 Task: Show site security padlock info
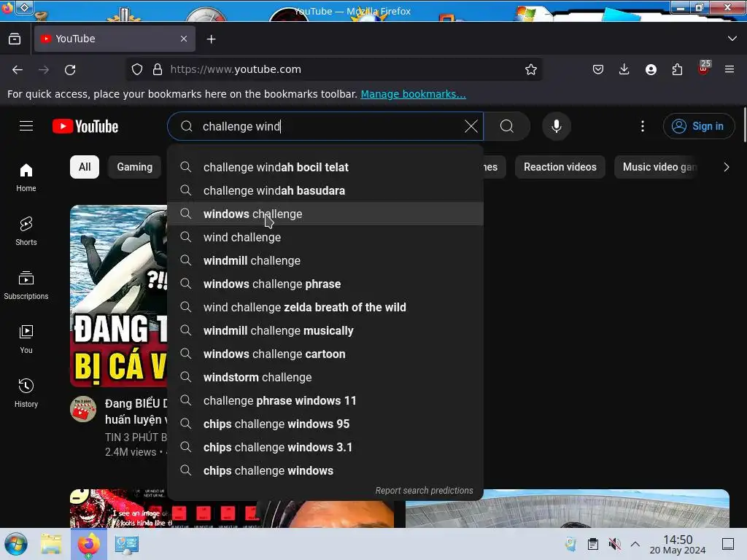[158, 69]
